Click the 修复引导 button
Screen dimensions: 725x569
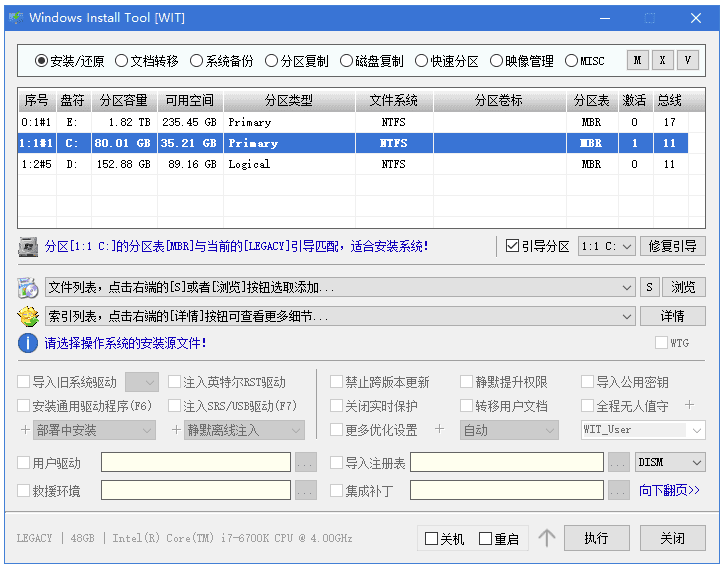tap(672, 246)
